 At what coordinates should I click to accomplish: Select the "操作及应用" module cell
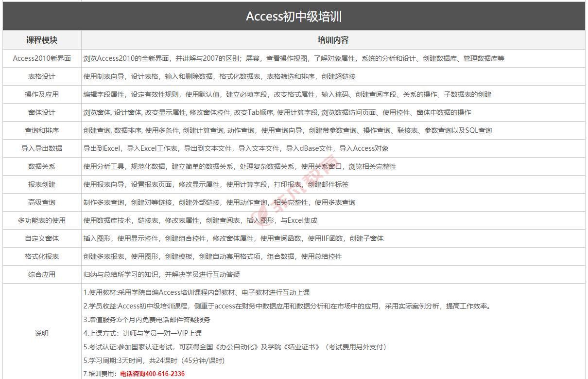pyautogui.click(x=42, y=94)
